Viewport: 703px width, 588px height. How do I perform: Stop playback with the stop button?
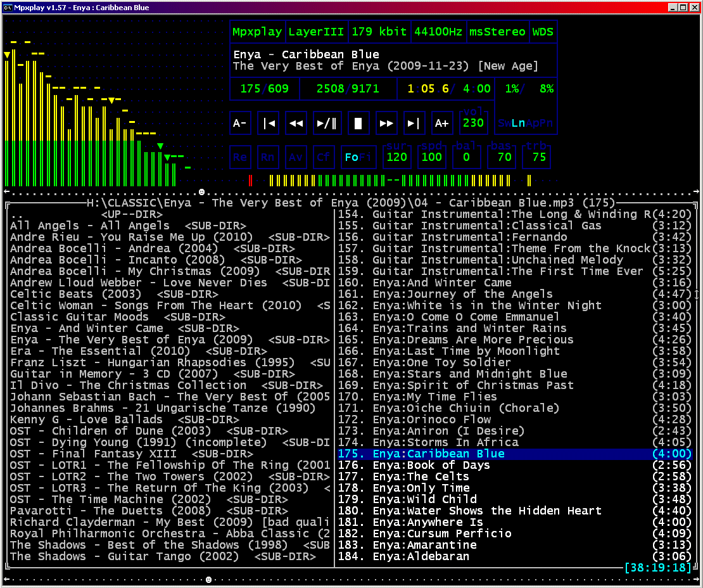[358, 124]
